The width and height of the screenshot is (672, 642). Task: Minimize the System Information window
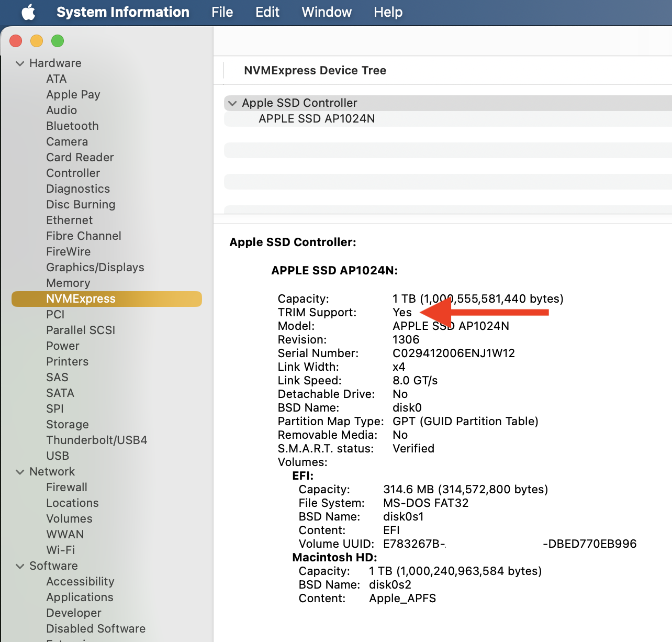[37, 41]
